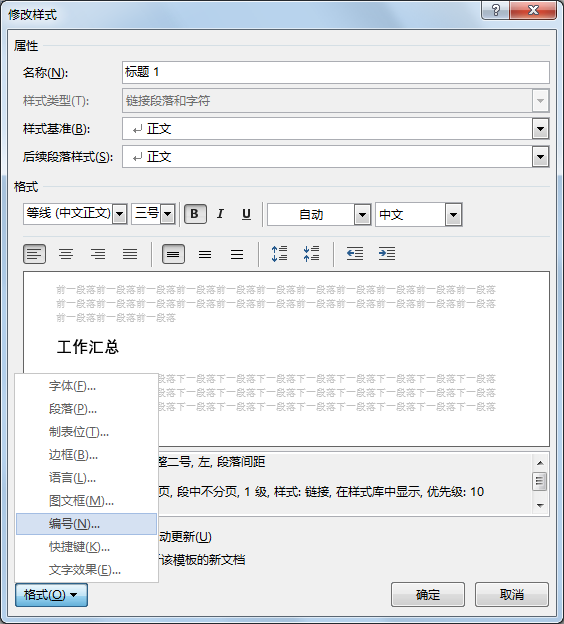Toggle the Underline formatting button

pyautogui.click(x=246, y=214)
